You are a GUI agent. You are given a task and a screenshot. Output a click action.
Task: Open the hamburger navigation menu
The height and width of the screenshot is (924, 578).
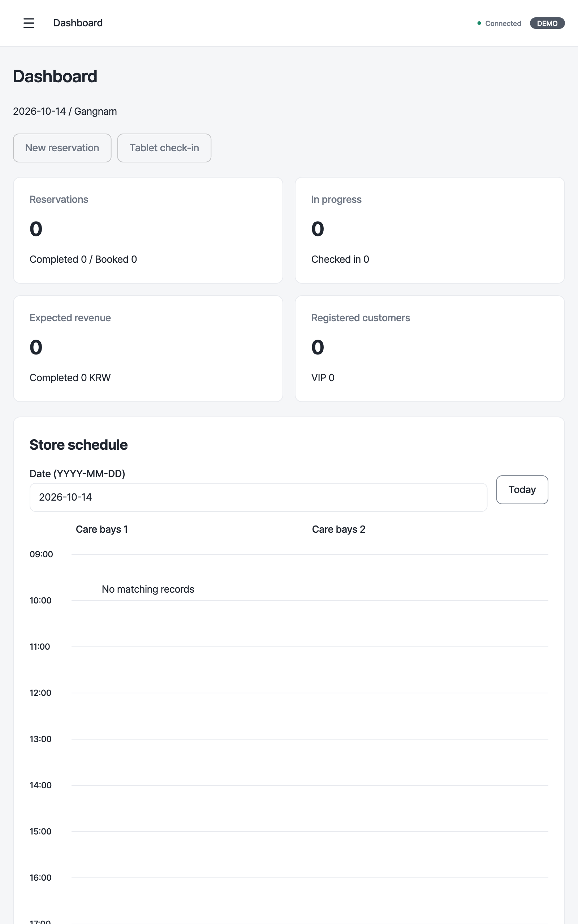pos(29,23)
